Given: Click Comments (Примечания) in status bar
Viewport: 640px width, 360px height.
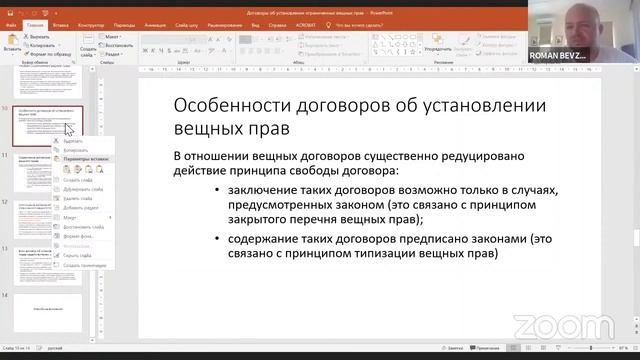Looking at the screenshot, I should coord(484,348).
